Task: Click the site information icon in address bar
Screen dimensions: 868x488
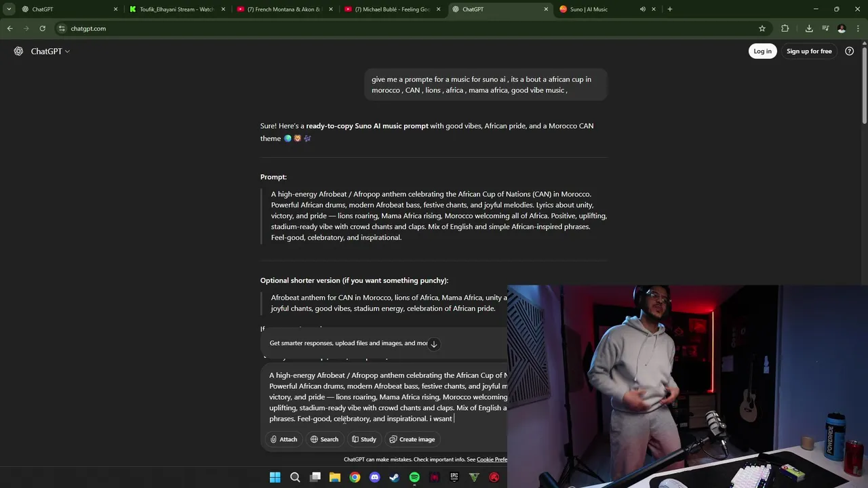Action: [x=62, y=28]
